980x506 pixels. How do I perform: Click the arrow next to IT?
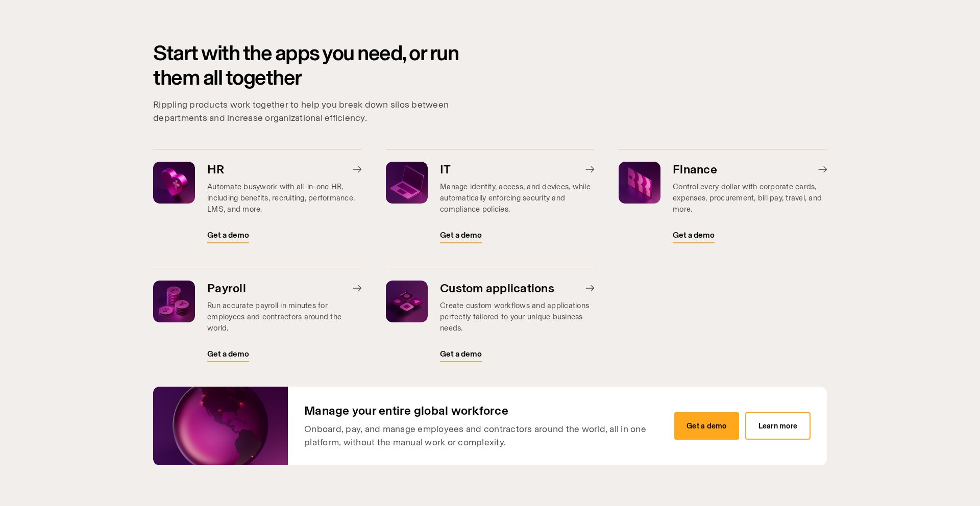(x=590, y=169)
